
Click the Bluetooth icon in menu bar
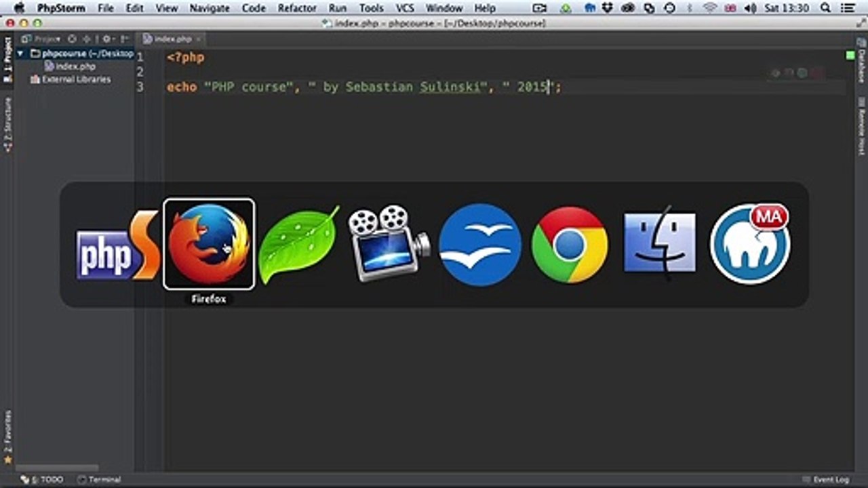(x=690, y=8)
